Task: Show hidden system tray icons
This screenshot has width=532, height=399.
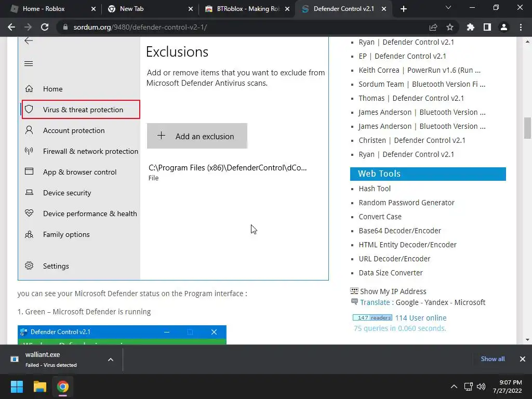Action: point(454,387)
